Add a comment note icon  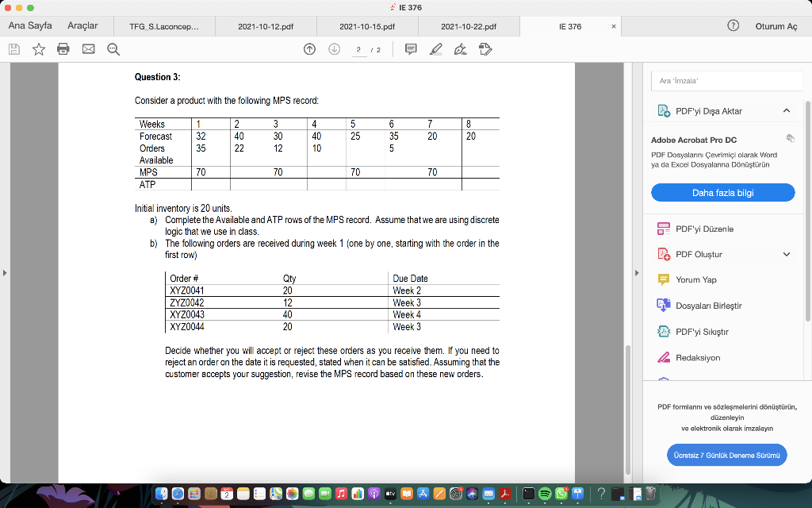(x=411, y=49)
